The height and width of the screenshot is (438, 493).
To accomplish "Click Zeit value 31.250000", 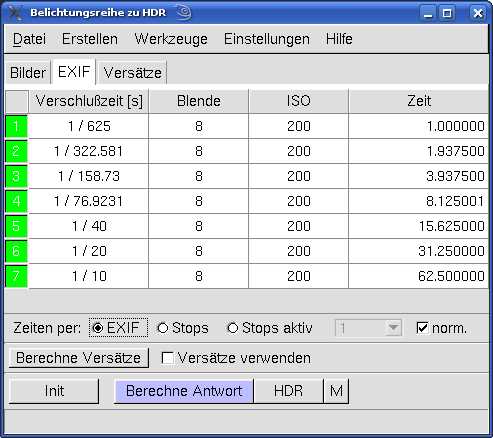I will (419, 251).
